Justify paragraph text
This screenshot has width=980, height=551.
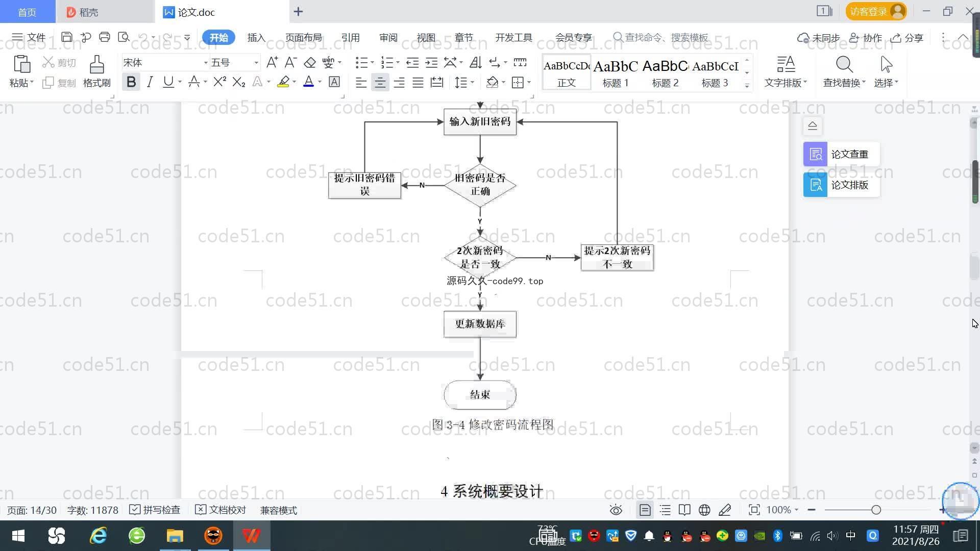[418, 82]
